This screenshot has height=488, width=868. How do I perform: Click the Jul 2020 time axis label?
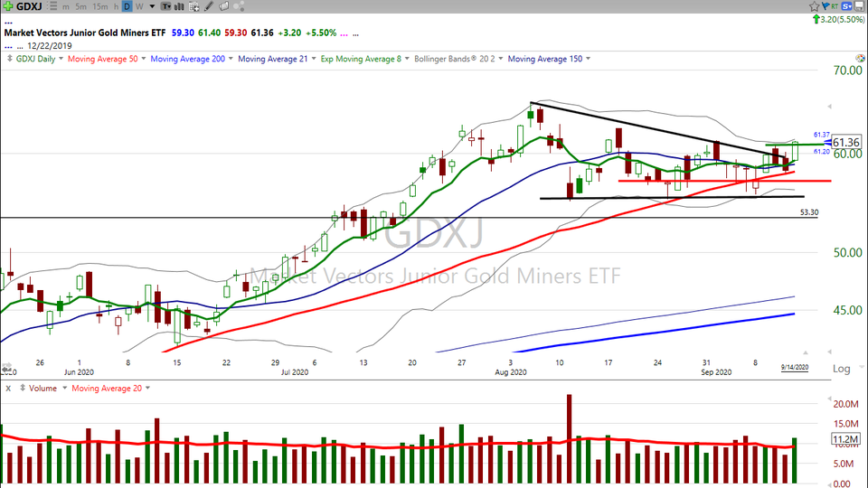[295, 372]
